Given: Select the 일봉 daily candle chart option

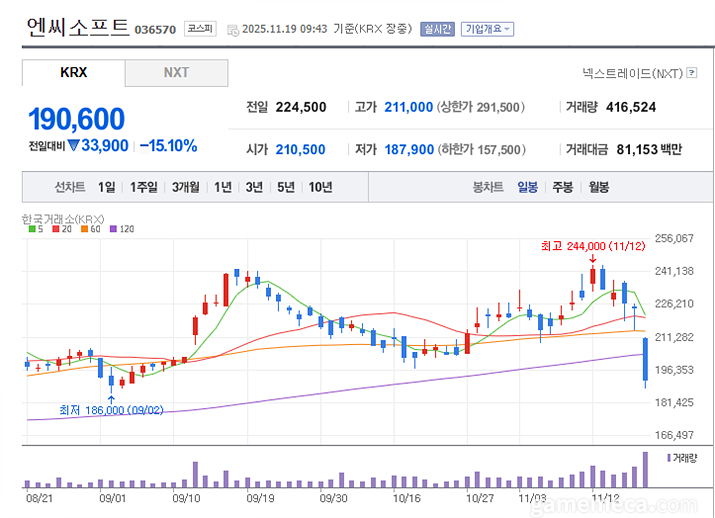Looking at the screenshot, I should tap(527, 187).
